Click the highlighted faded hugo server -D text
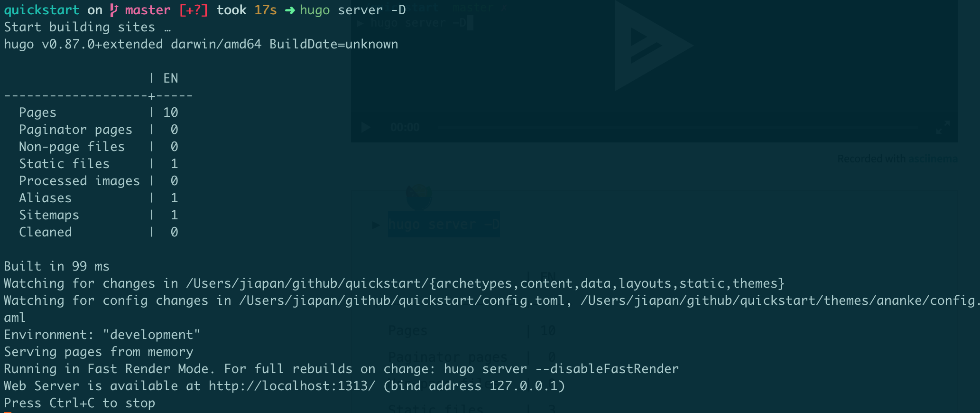Screen dimensions: 980x413 [x=444, y=224]
